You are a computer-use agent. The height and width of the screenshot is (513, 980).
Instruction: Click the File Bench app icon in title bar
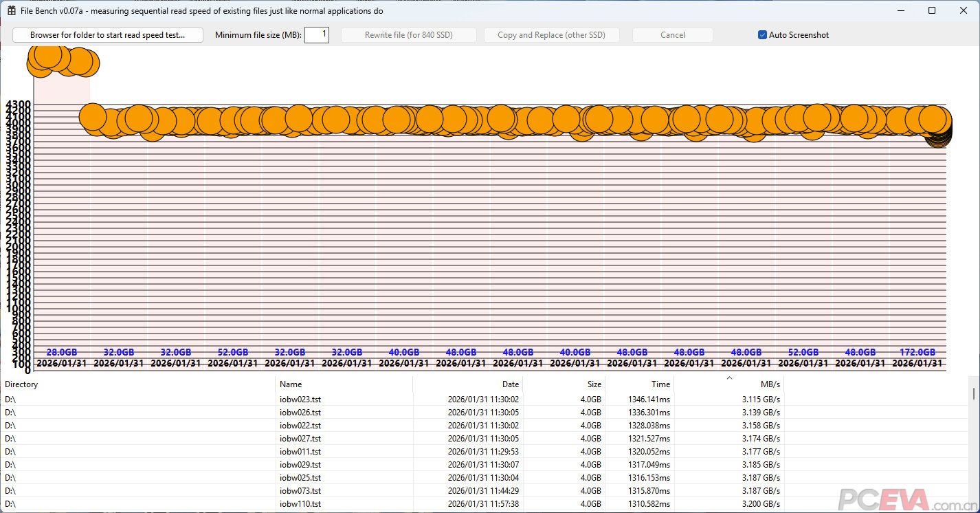coord(12,11)
